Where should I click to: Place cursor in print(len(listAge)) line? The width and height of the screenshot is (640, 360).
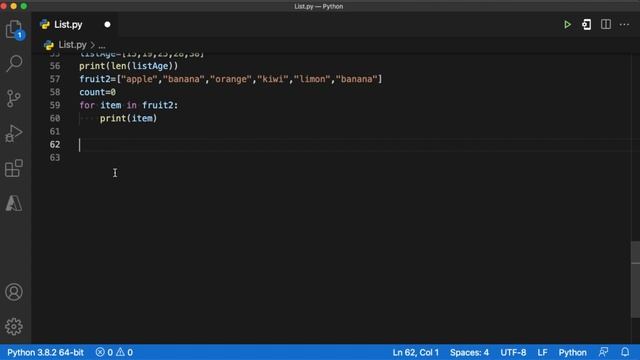tap(129, 66)
